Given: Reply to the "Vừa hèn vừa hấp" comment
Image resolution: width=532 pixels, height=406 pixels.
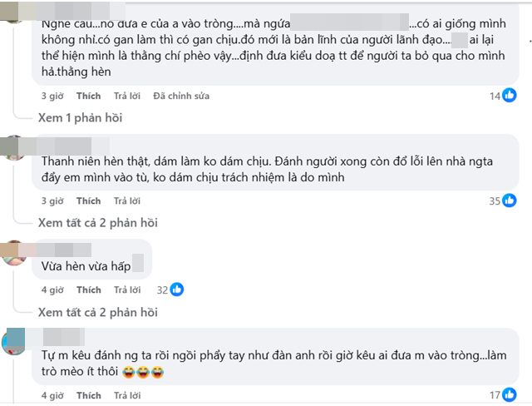Looking at the screenshot, I should [x=127, y=290].
